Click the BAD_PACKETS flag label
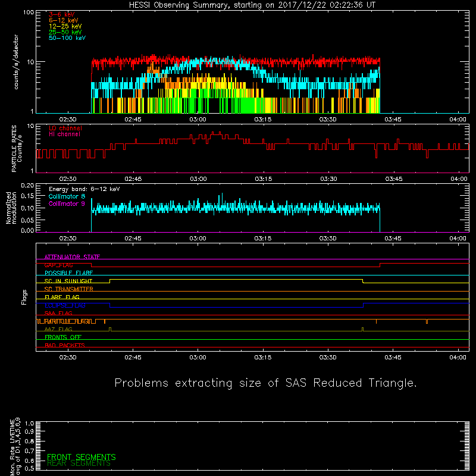 [x=65, y=345]
